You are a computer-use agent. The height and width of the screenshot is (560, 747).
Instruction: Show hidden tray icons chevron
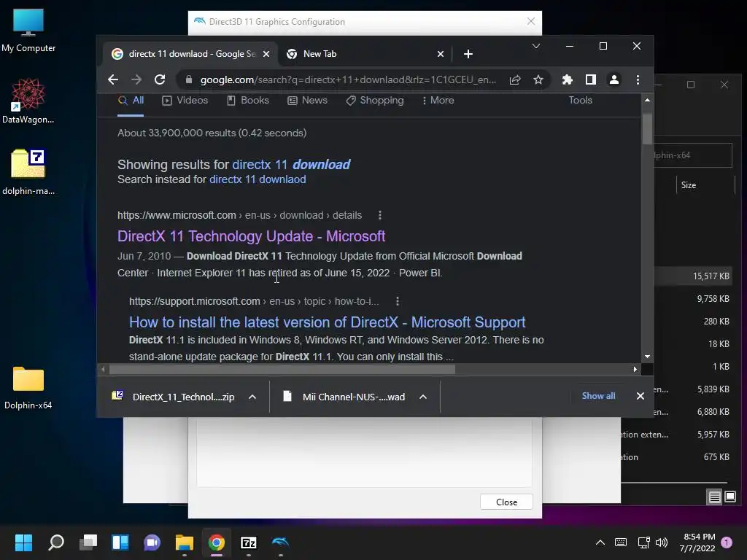(600, 542)
